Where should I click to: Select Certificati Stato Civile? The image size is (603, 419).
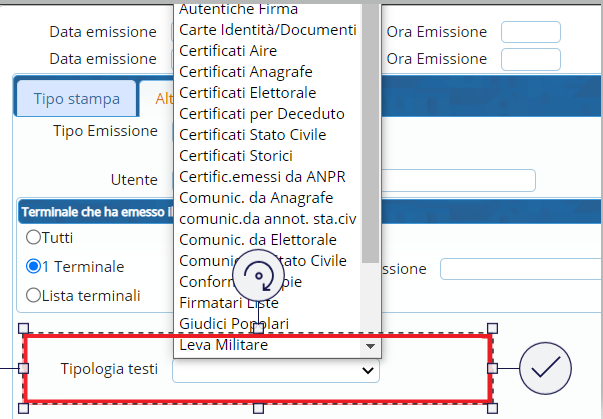click(266, 135)
